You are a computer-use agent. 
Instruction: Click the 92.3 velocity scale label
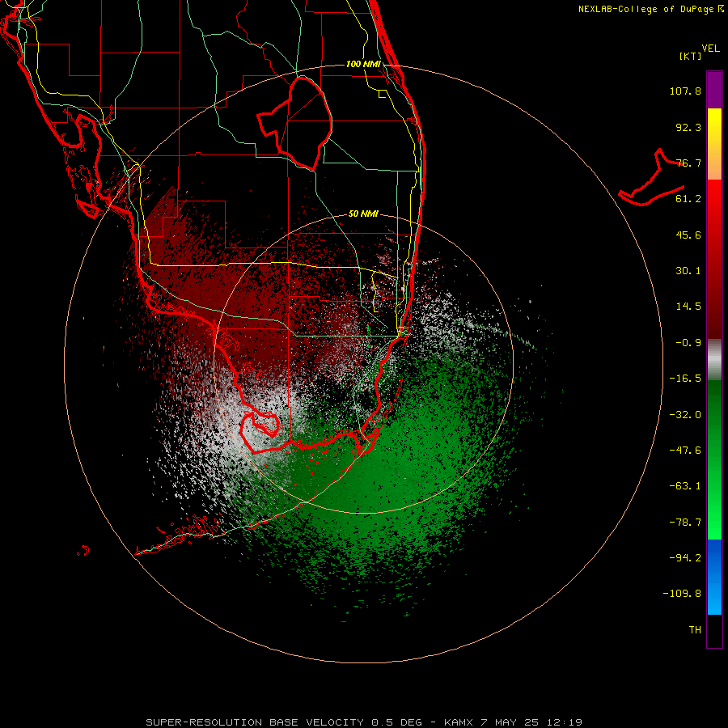tap(688, 127)
